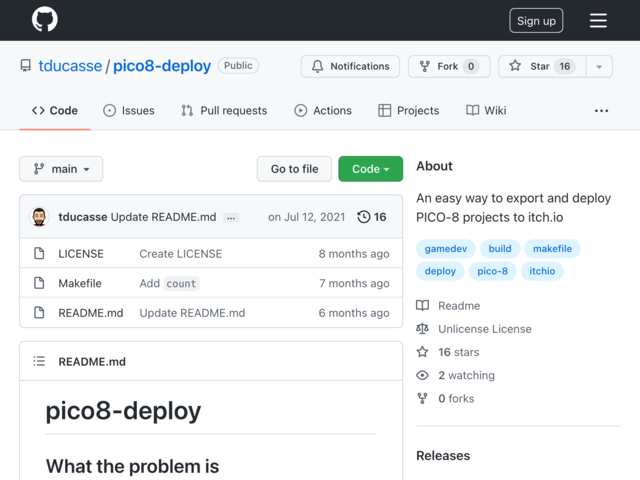Click the GitHub Octocat logo
This screenshot has height=480, width=640.
click(44, 19)
